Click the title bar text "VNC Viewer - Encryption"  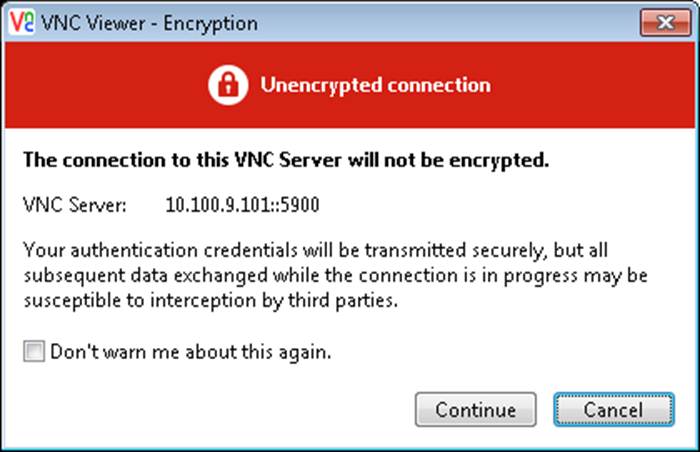[150, 23]
